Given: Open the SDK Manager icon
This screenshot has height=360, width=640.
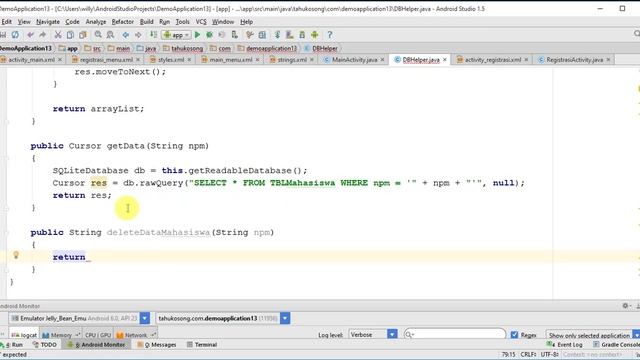Looking at the screenshot, I should point(302,35).
